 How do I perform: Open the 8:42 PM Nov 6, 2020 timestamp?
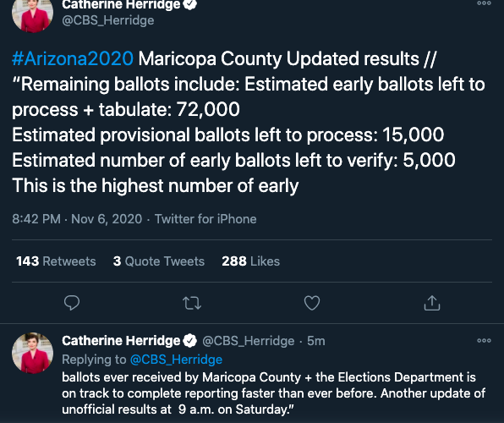[x=77, y=219]
